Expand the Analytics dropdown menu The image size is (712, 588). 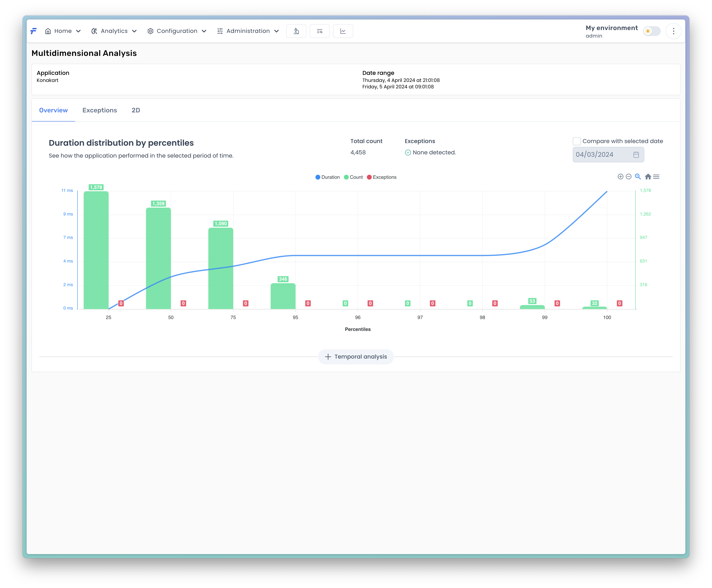click(x=114, y=31)
